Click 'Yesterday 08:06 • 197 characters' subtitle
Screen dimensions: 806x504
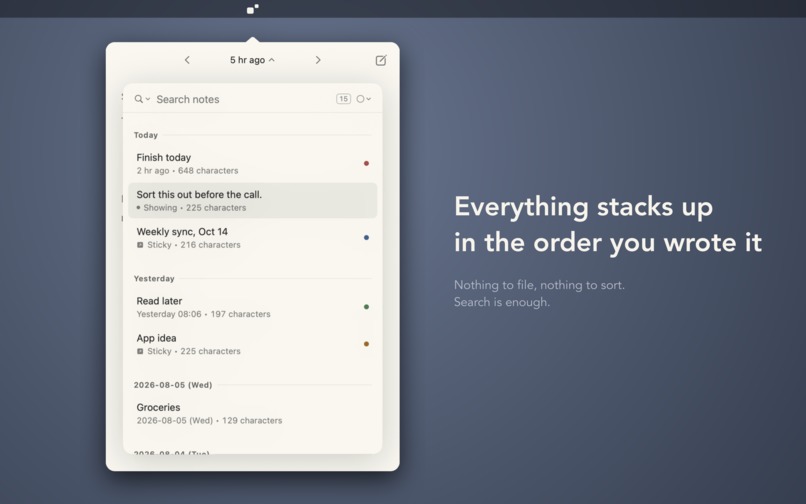(x=204, y=314)
